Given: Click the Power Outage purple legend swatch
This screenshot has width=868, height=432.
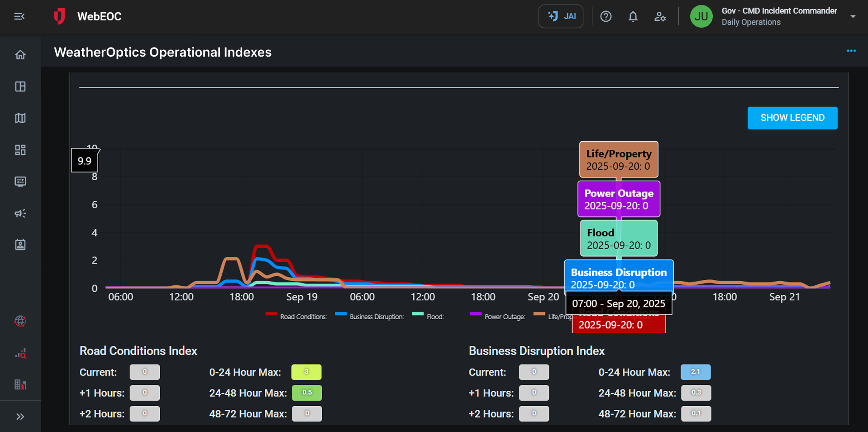Looking at the screenshot, I should [475, 314].
